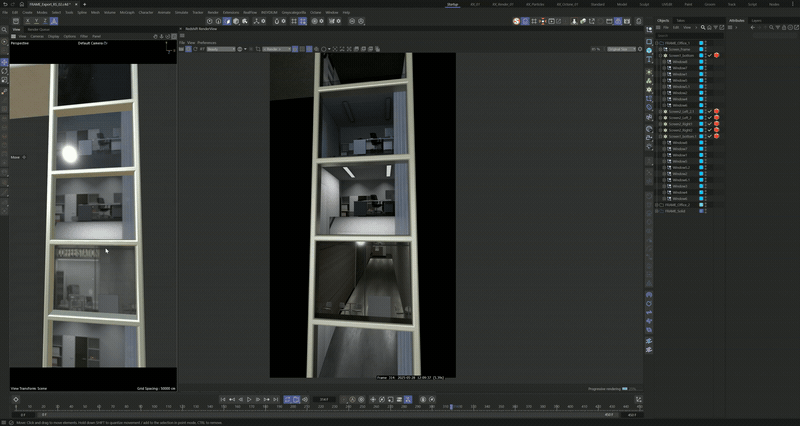Toggle the check mark on Screen1_bottom.1
The width and height of the screenshot is (800, 426).
[710, 136]
